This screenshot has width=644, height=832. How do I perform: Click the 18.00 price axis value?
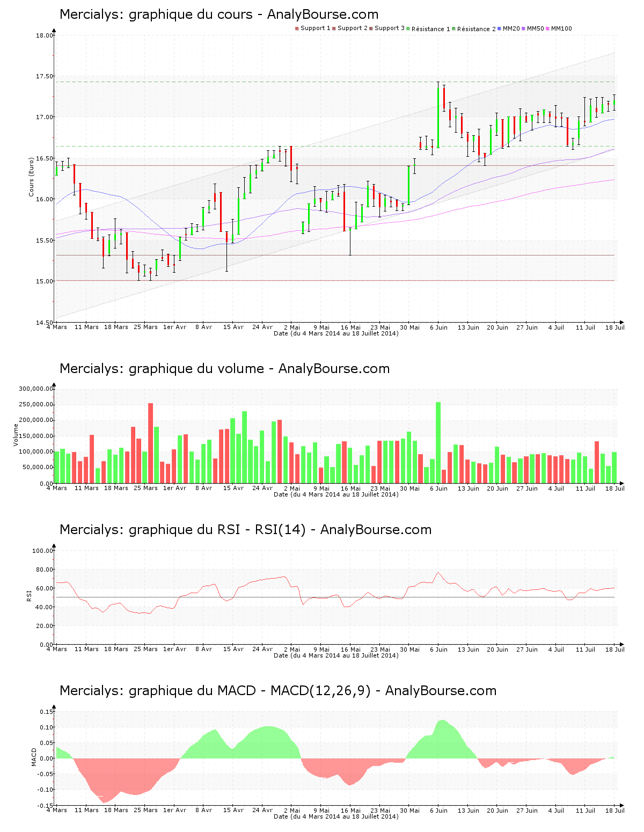(45, 35)
